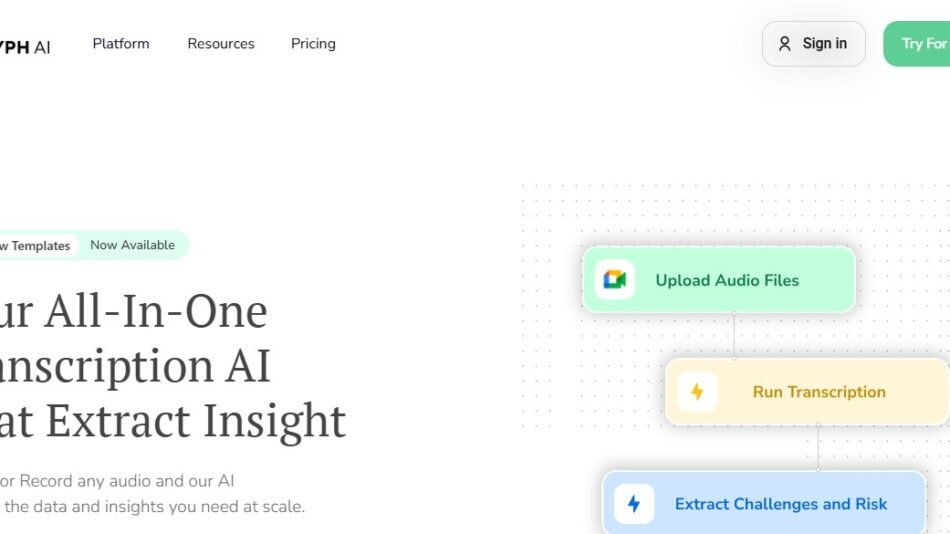Select the Upload Audio Files step label
The image size is (950, 534).
[727, 280]
